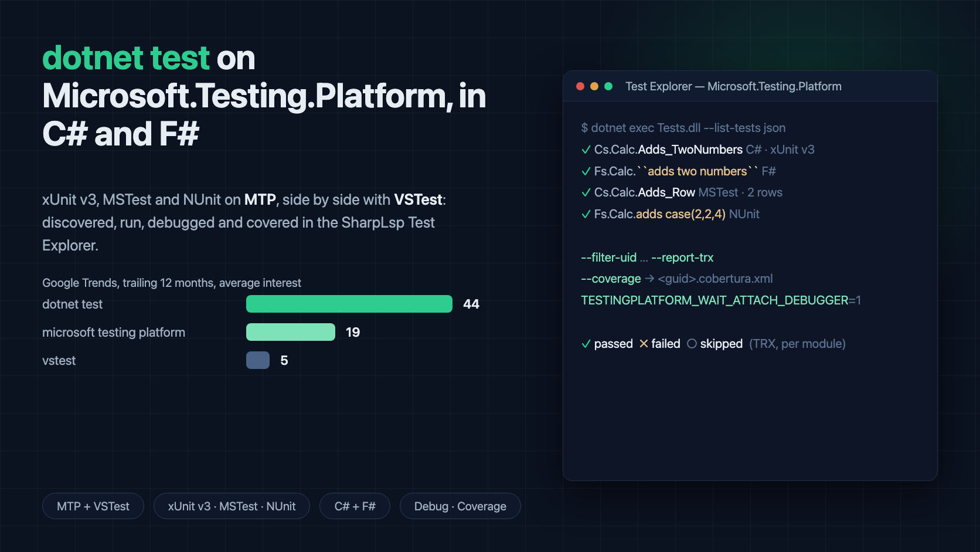Select the Debug · Coverage pill
Screen dimensions: 980x552
coord(460,506)
